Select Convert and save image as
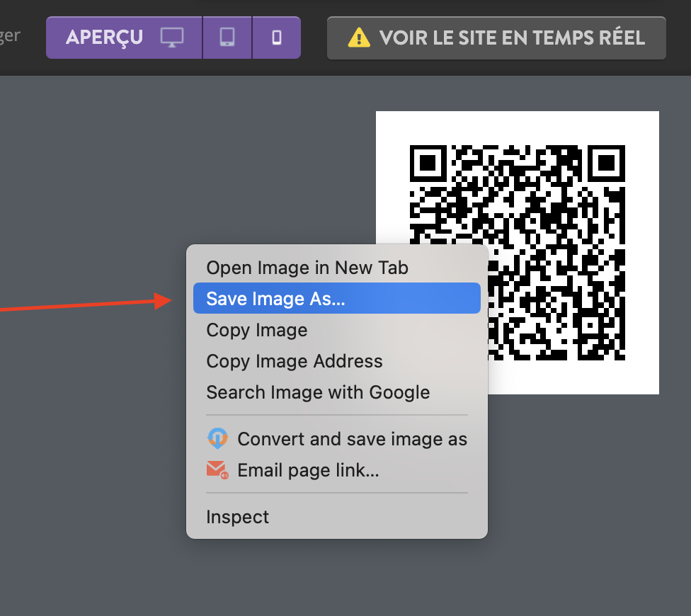Screen dimensions: 691x616 (x=337, y=439)
